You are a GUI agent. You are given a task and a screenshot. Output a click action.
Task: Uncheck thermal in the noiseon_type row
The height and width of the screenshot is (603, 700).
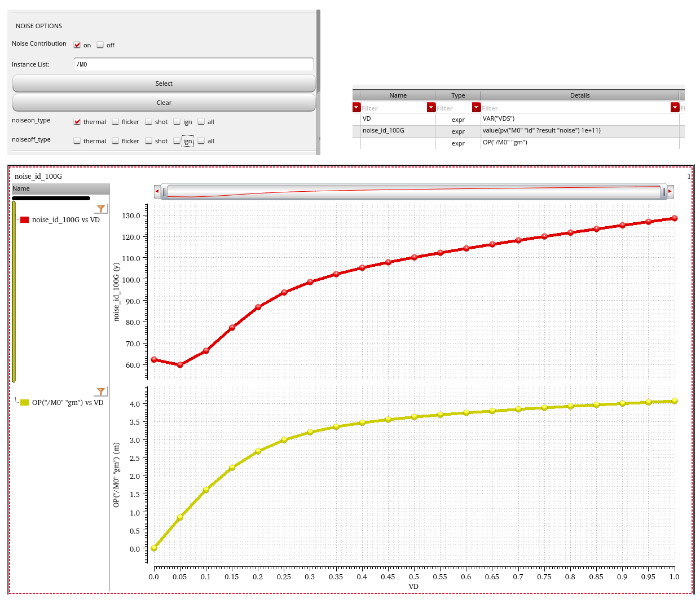77,122
